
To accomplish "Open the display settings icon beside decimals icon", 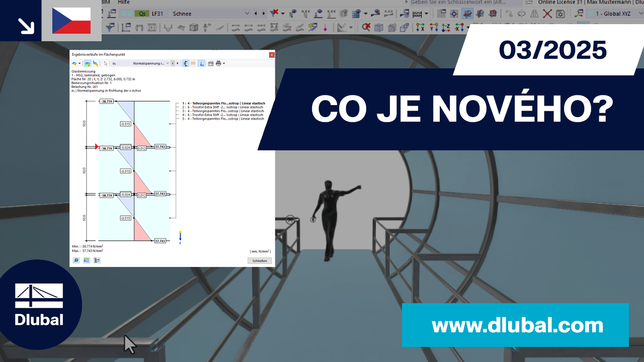I will pyautogui.click(x=97, y=260).
